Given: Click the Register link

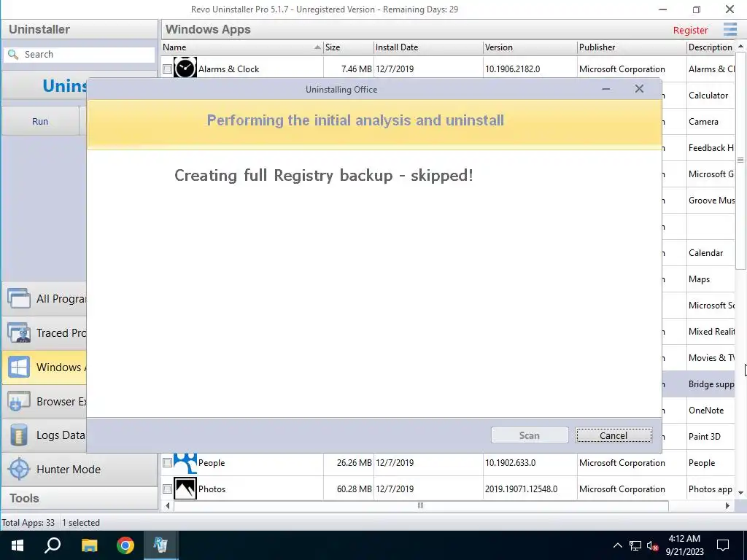Looking at the screenshot, I should coord(690,30).
